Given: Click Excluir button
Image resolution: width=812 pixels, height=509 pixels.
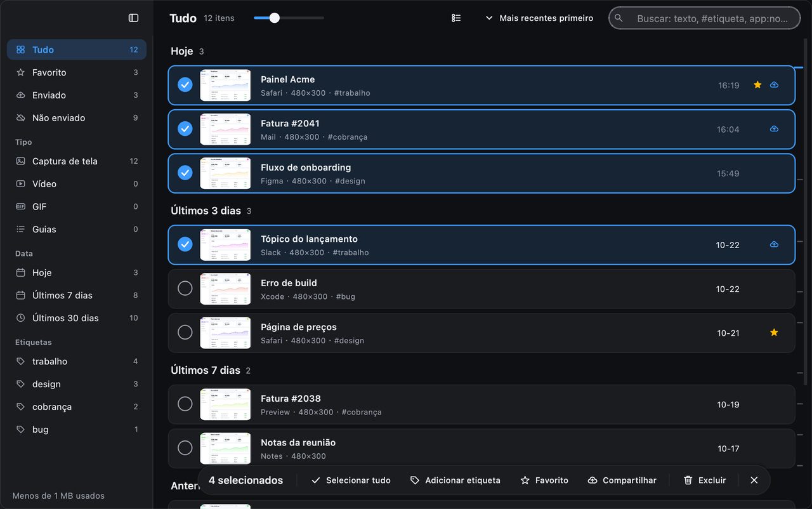Looking at the screenshot, I should (x=705, y=480).
